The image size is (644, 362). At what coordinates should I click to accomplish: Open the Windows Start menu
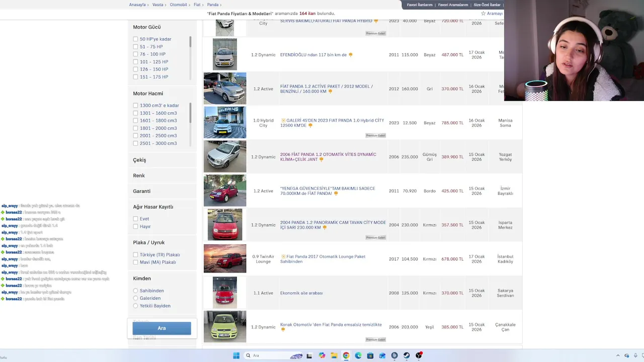point(236,355)
